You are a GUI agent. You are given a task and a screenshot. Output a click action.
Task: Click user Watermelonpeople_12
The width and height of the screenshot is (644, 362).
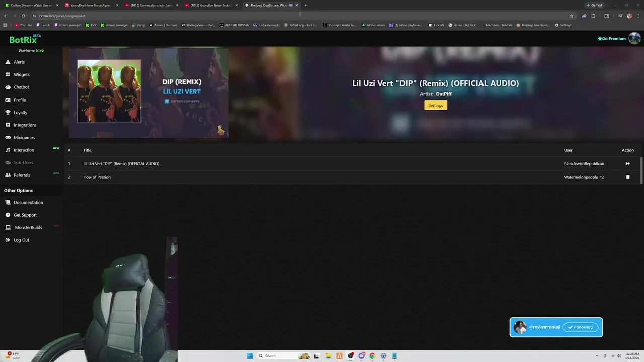pos(584,177)
